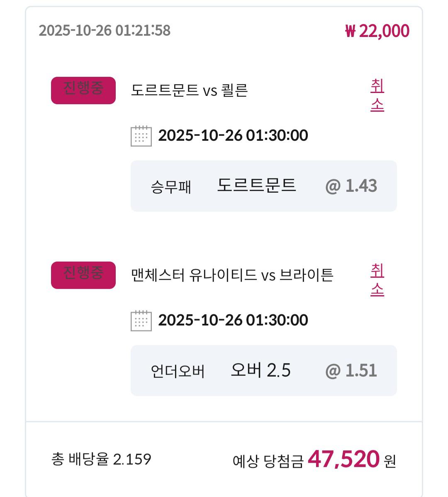The width and height of the screenshot is (448, 497).
Task: Click the 도르트문트 pick at 1.43 odds
Action: [256, 186]
